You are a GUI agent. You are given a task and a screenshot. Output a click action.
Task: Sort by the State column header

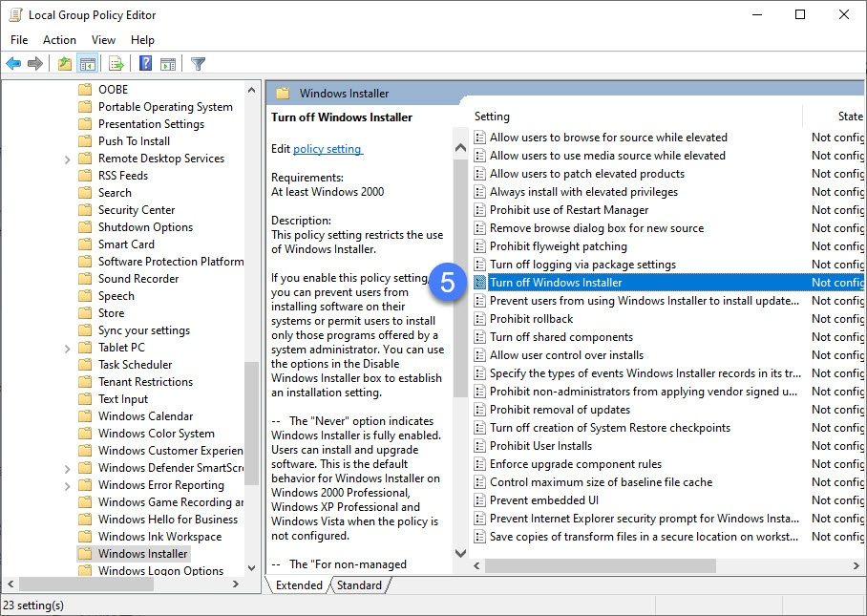(x=850, y=117)
